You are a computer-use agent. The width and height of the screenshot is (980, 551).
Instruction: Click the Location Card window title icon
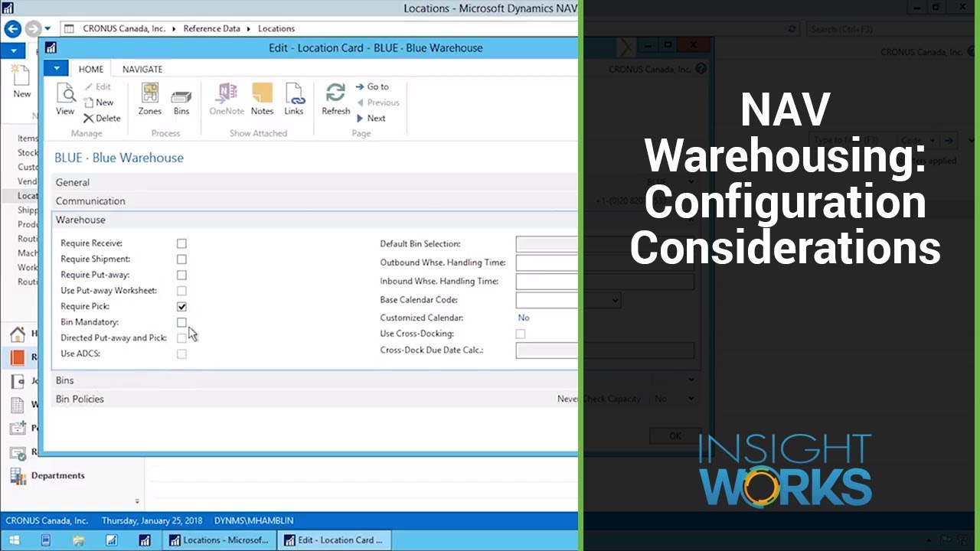point(51,47)
